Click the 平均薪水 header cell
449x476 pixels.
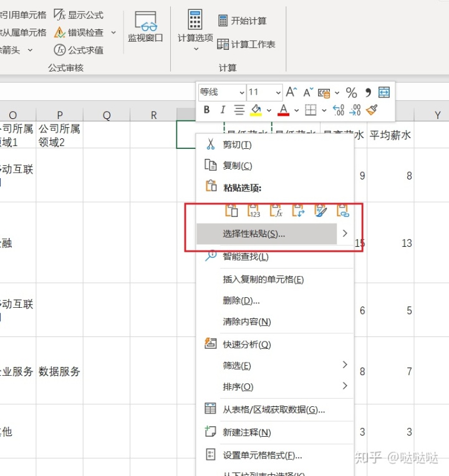tap(390, 135)
